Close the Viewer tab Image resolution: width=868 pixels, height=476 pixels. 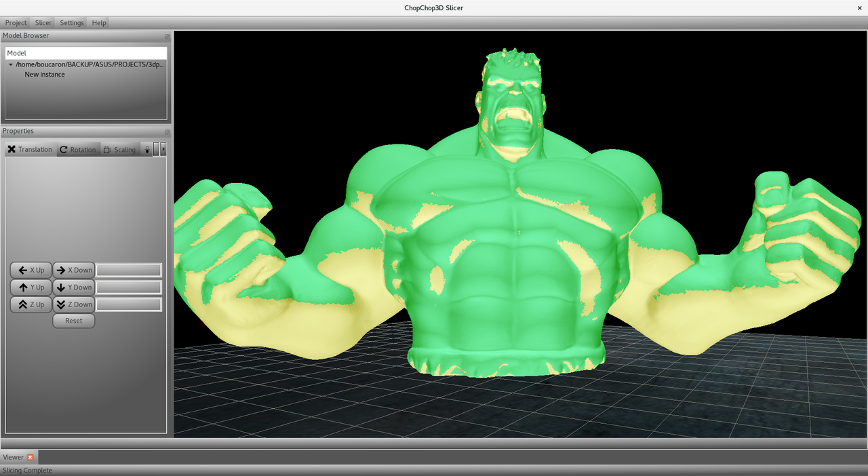(x=31, y=457)
